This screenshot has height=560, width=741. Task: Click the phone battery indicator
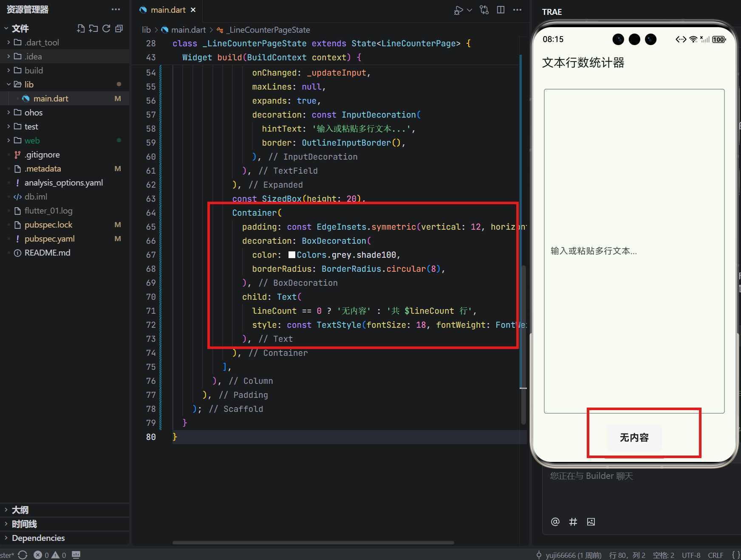(719, 39)
